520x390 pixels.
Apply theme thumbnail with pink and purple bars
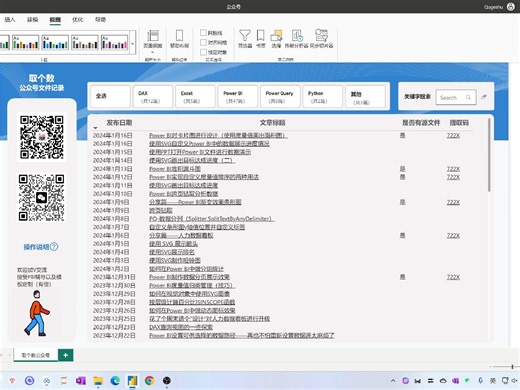point(114,42)
